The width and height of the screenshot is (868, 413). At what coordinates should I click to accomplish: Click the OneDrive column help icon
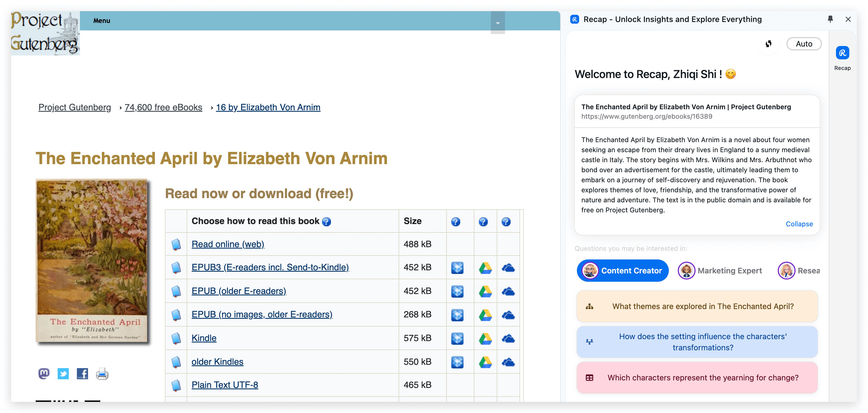(506, 222)
